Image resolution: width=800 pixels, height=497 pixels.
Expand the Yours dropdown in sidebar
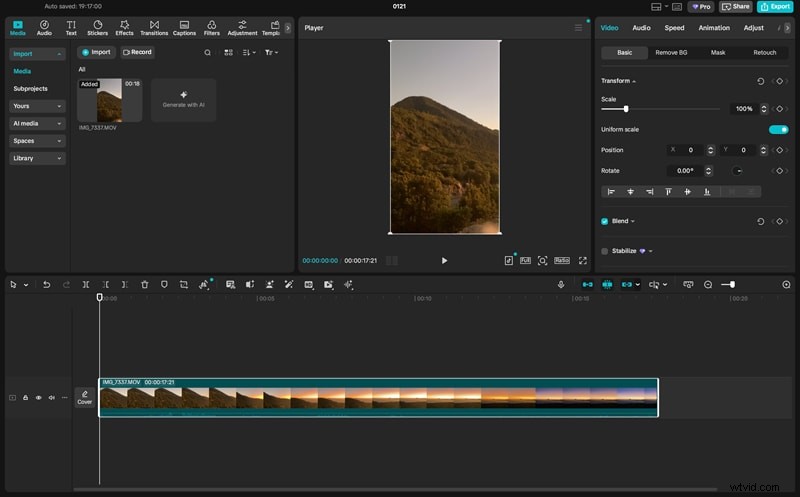click(38, 105)
